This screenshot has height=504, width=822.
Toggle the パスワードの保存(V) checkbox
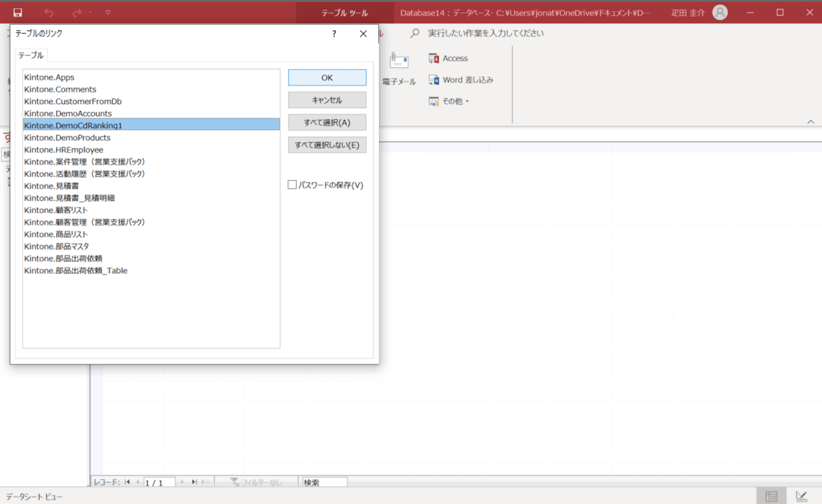292,185
